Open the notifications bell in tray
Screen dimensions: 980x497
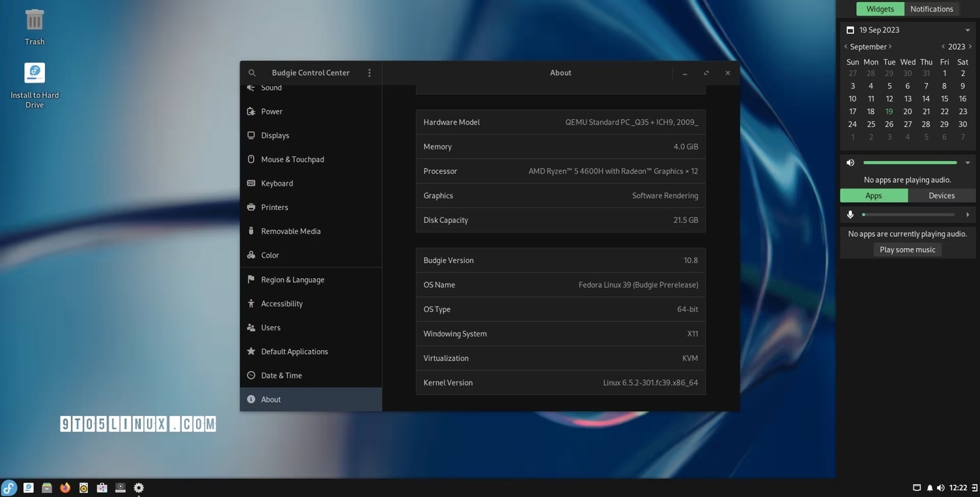point(930,488)
